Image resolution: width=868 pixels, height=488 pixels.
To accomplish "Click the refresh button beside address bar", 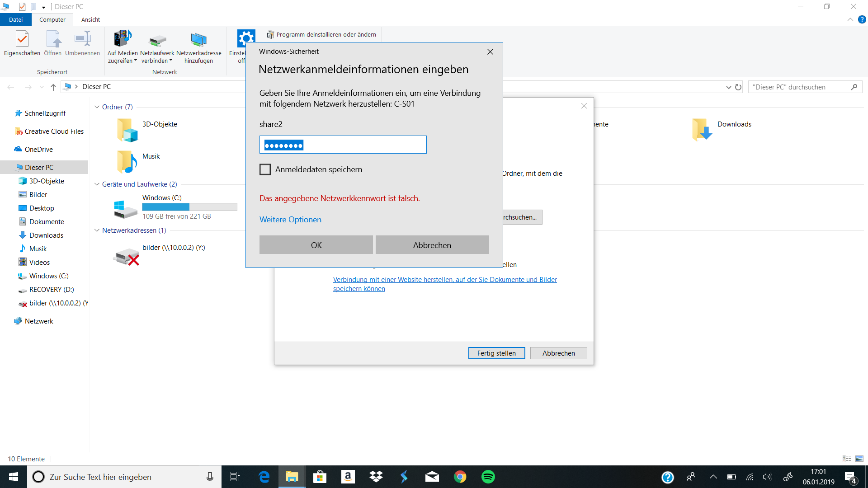I will pos(738,87).
